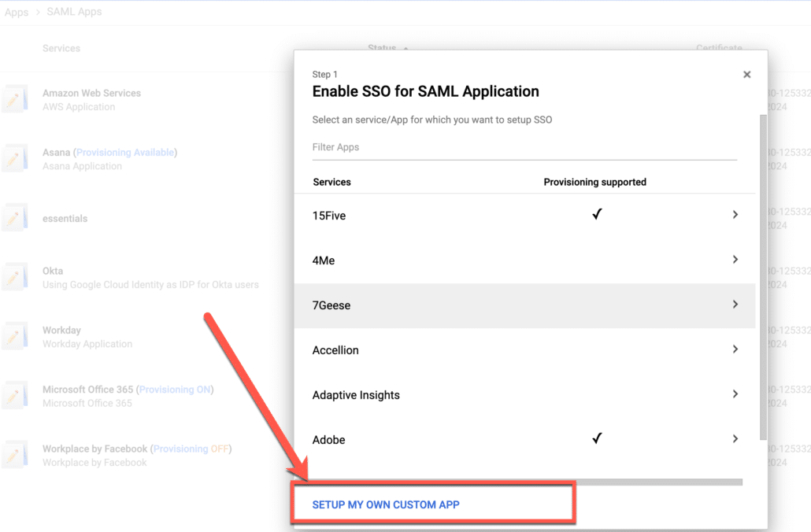The width and height of the screenshot is (811, 532).
Task: Open the Workday app in background list
Action: click(61, 330)
